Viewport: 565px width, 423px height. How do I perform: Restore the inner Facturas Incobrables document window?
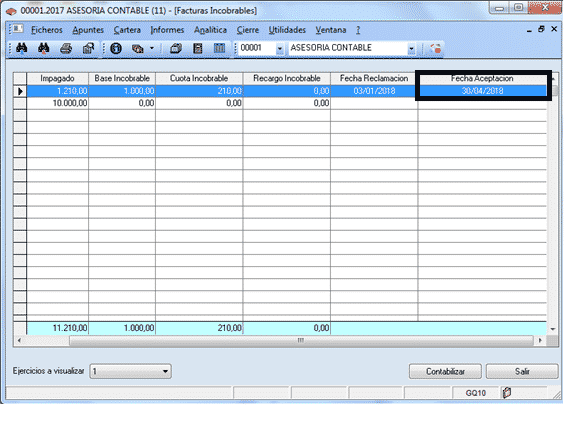[x=541, y=29]
